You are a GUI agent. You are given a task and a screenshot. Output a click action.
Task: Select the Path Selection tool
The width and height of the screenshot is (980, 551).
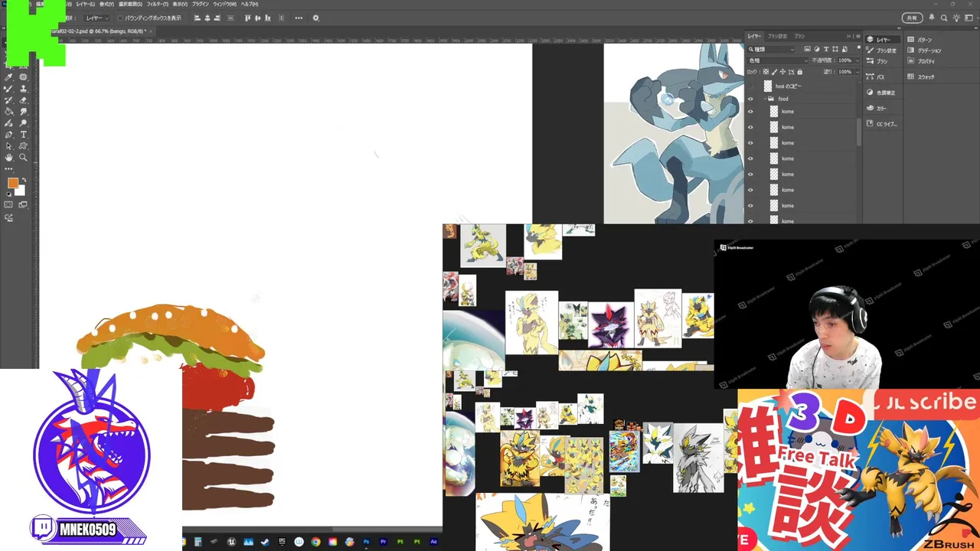click(9, 146)
